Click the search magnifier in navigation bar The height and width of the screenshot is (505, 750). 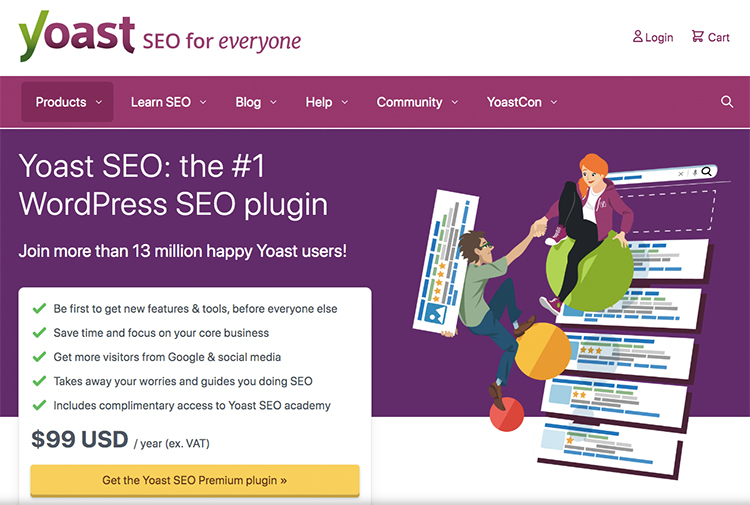[x=727, y=102]
